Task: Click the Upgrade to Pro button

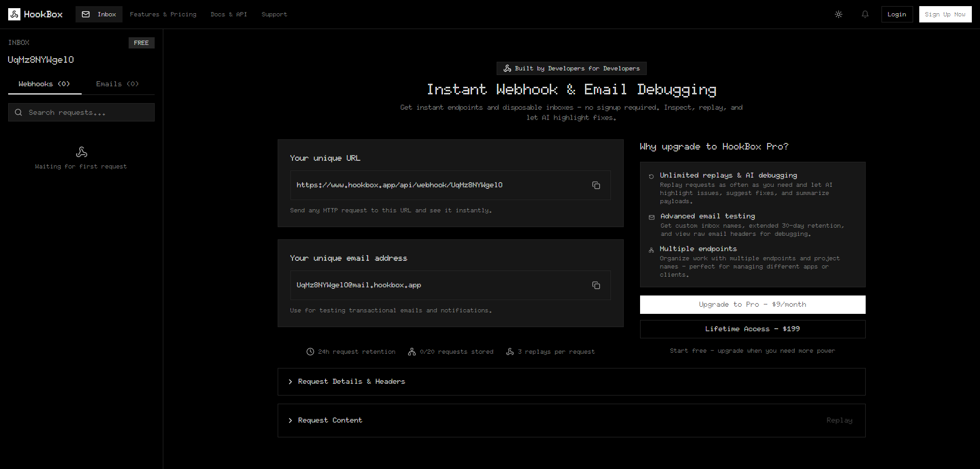Action: (x=752, y=304)
